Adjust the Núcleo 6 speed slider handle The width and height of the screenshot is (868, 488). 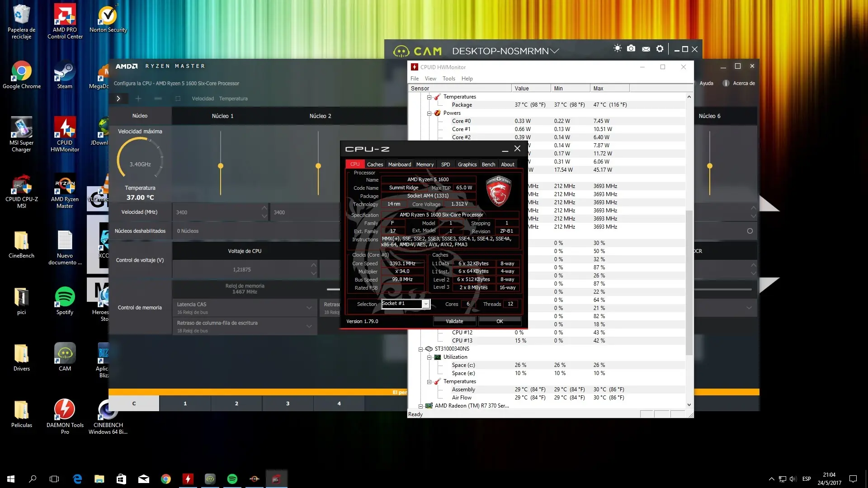tap(710, 166)
